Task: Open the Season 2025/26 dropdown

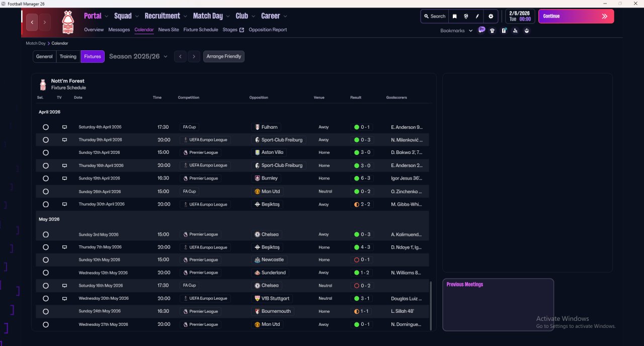Action: point(138,56)
